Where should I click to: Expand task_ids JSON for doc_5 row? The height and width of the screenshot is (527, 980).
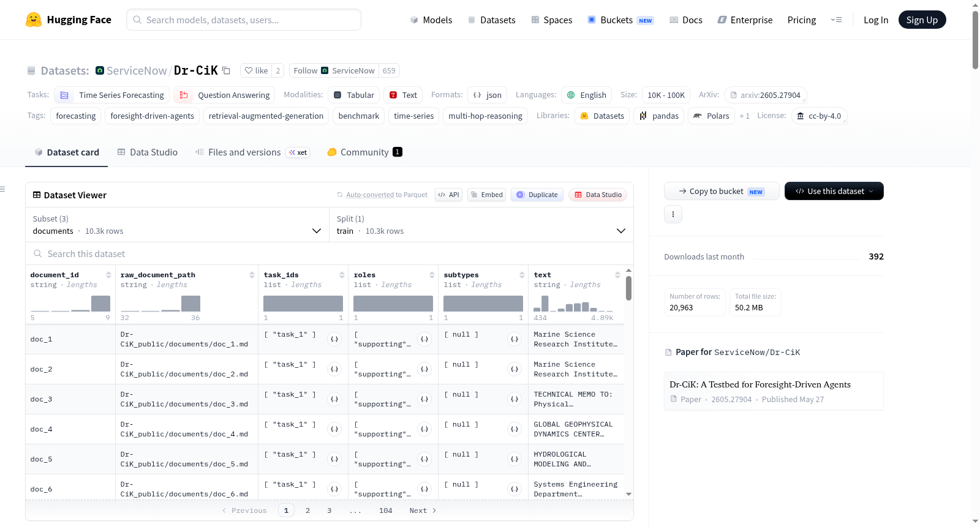tap(334, 459)
